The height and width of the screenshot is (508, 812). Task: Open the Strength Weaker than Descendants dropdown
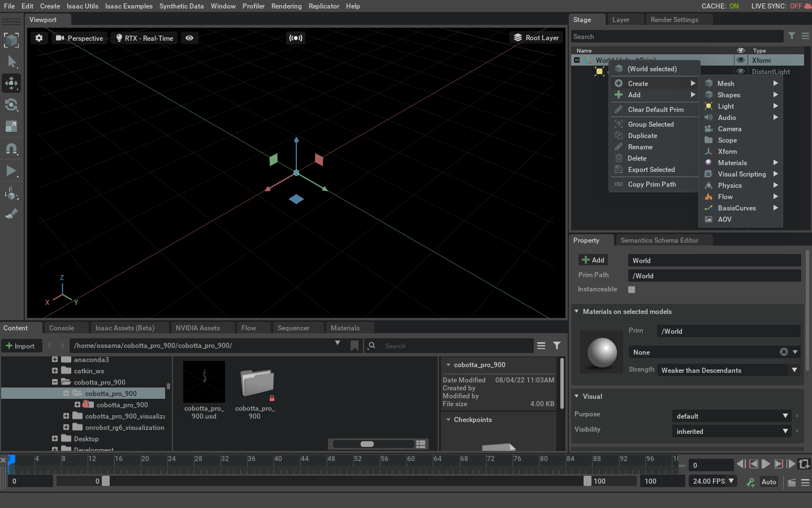click(729, 370)
